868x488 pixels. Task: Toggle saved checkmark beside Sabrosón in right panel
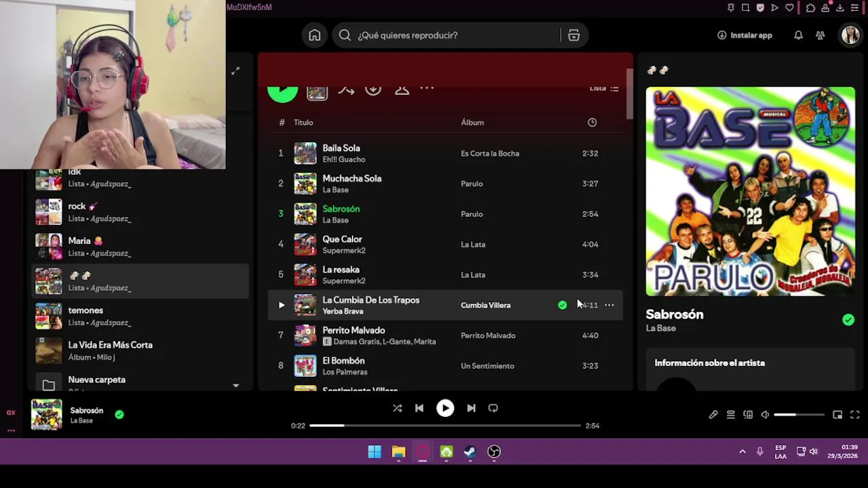pos(848,320)
